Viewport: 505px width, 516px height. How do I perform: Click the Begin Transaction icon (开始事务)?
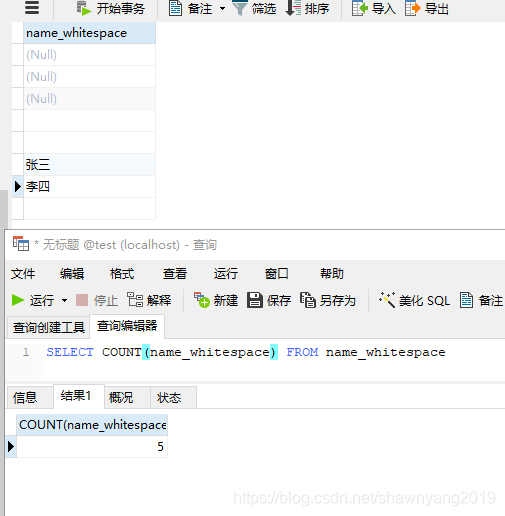tap(84, 8)
